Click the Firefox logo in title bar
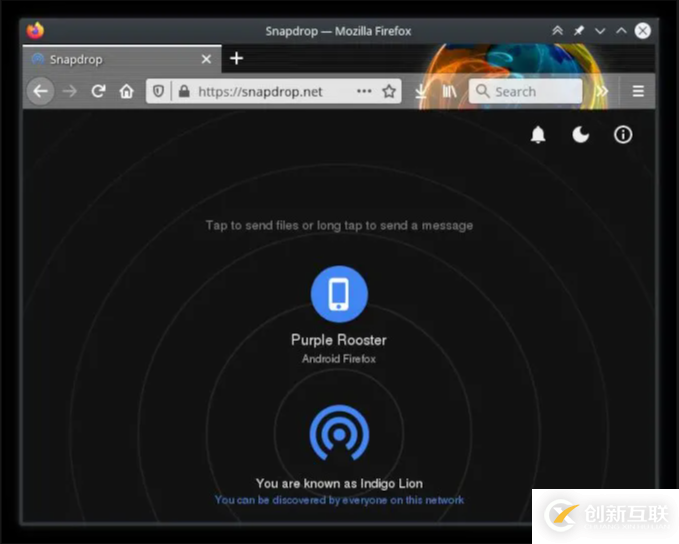The image size is (679, 544). pos(35,31)
